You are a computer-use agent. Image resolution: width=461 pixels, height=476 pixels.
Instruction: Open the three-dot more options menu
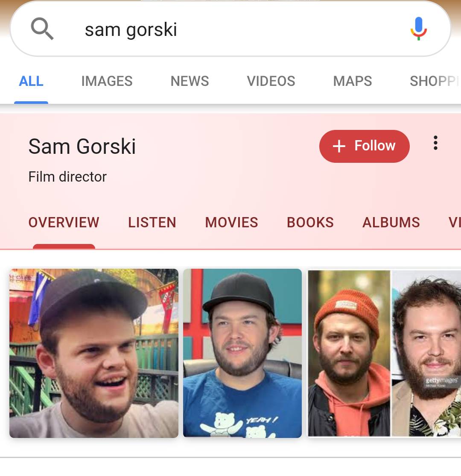(435, 143)
